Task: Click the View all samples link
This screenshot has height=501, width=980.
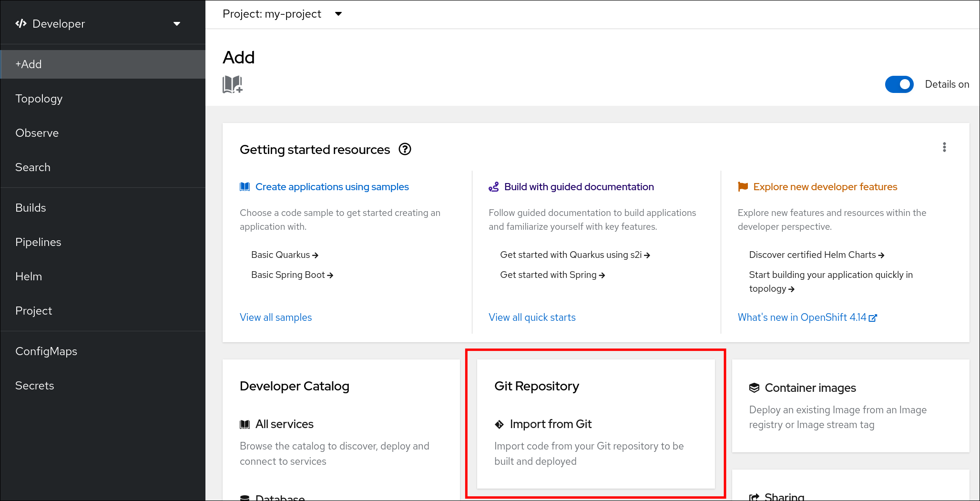Action: (x=276, y=317)
